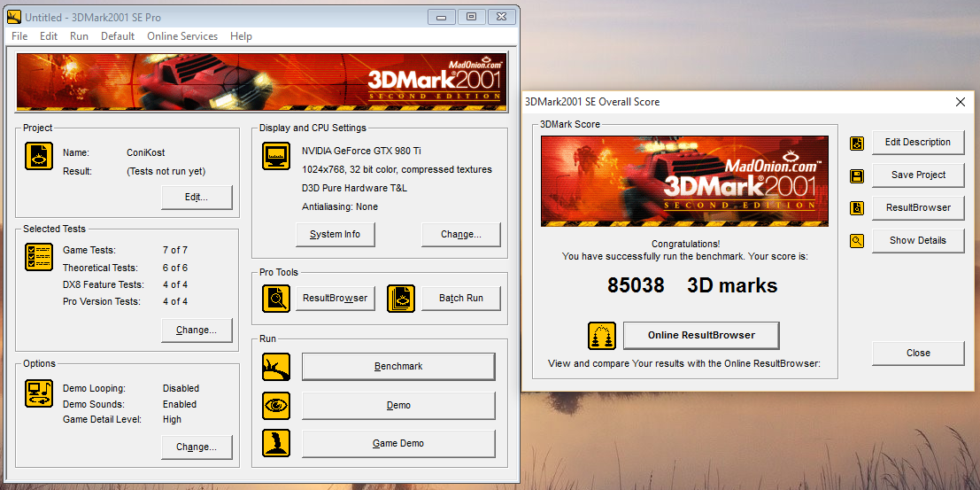Click the Theoretical Tests '6 of 6' value
The height and width of the screenshot is (490, 980).
175,268
